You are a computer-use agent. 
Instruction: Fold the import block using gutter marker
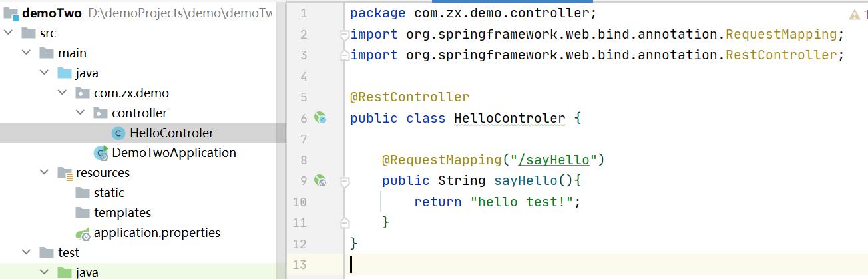click(344, 35)
